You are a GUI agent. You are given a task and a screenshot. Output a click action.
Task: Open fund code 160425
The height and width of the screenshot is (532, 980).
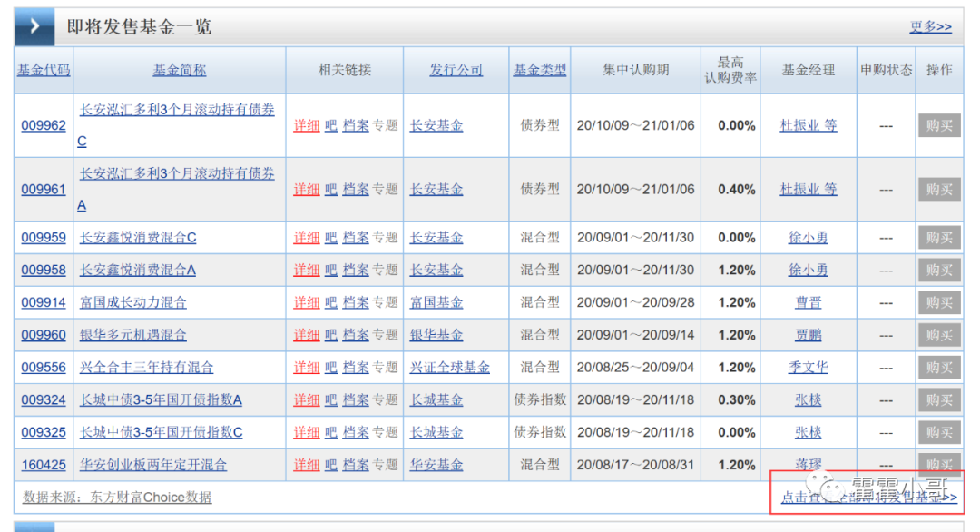[44, 465]
